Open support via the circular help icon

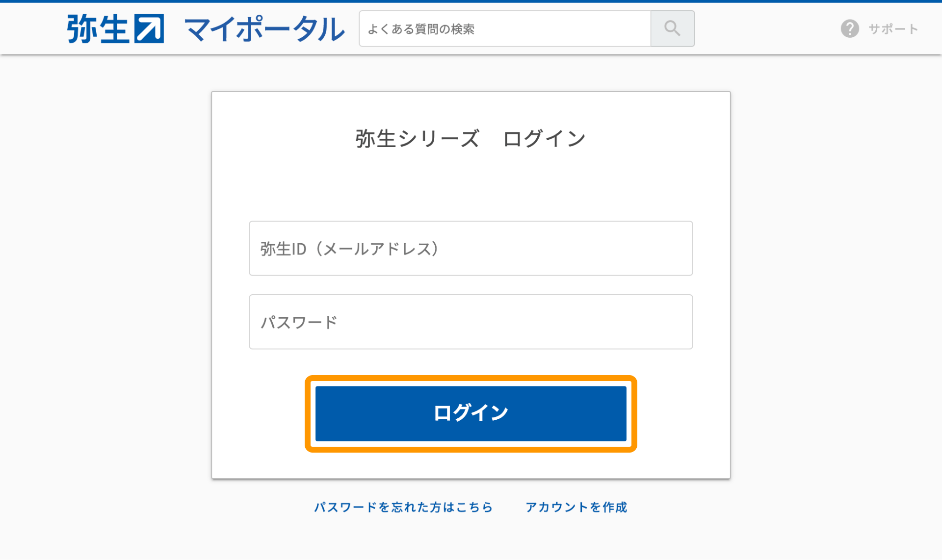(x=849, y=28)
